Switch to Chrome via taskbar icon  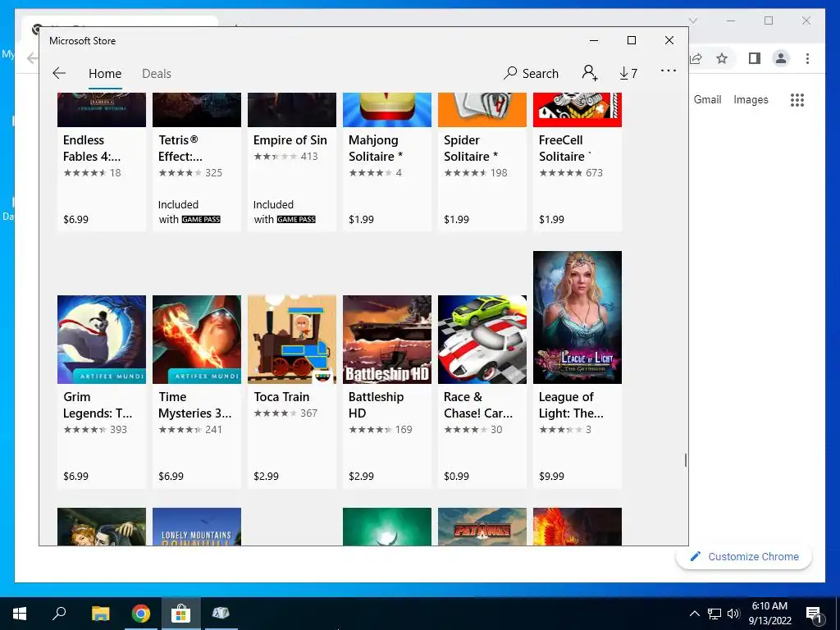[x=141, y=614]
